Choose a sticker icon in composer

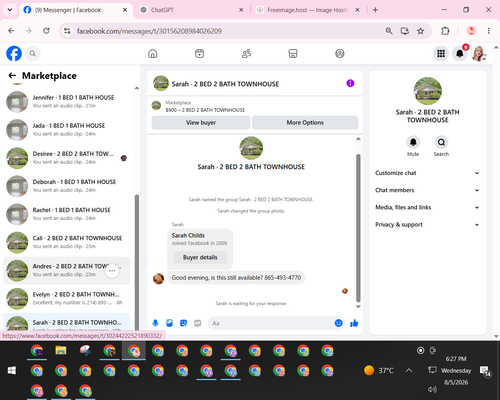[x=184, y=323]
